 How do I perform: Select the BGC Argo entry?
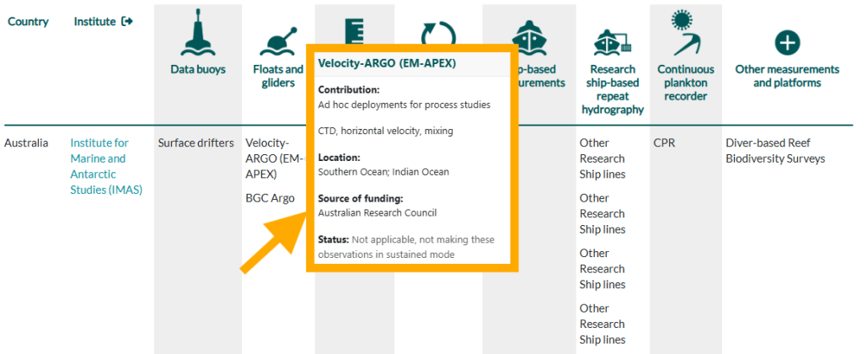pos(270,198)
